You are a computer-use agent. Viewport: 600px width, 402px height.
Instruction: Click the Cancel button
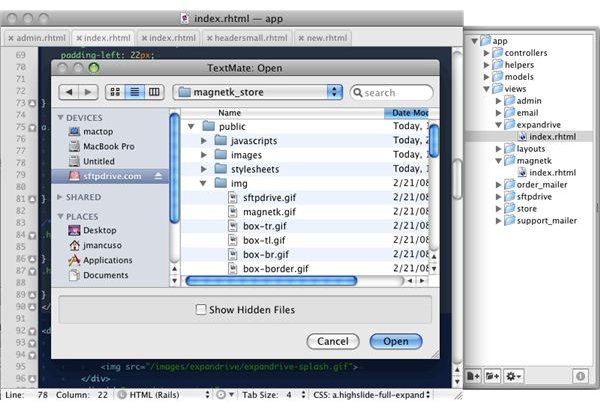click(333, 341)
